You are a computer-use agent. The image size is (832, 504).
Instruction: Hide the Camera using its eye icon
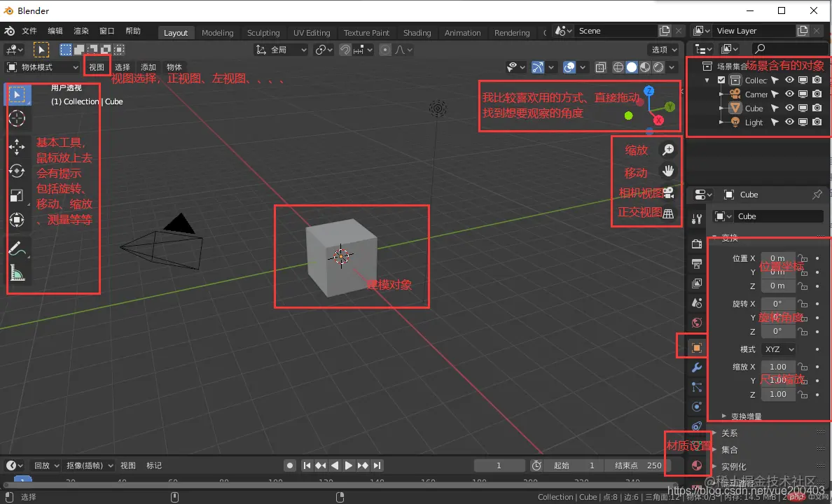click(789, 94)
